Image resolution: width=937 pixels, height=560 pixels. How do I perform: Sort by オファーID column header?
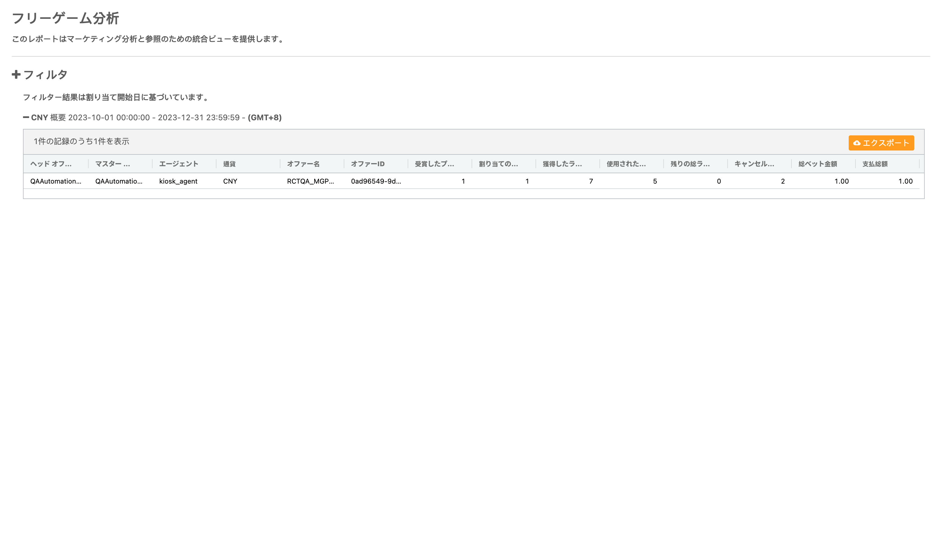pyautogui.click(x=368, y=164)
